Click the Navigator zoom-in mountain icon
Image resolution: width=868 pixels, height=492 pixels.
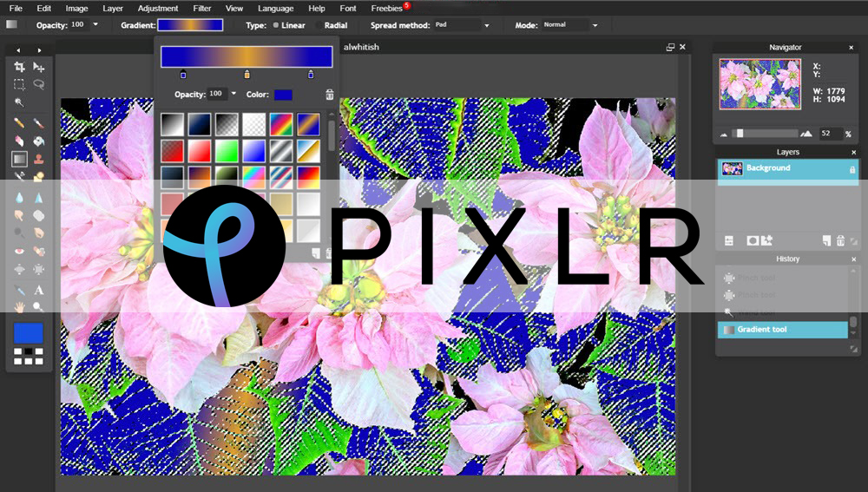(806, 134)
